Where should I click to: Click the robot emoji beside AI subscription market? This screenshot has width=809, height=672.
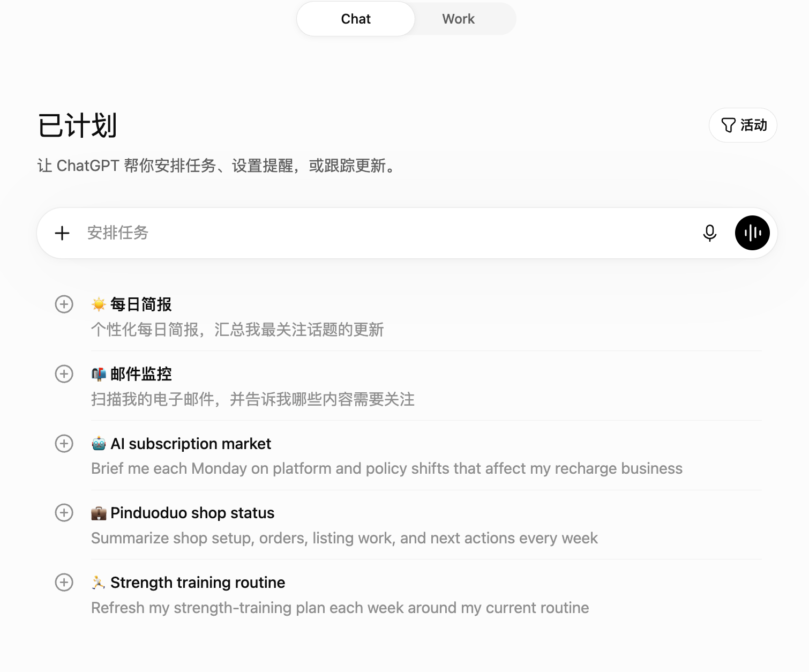pyautogui.click(x=99, y=444)
